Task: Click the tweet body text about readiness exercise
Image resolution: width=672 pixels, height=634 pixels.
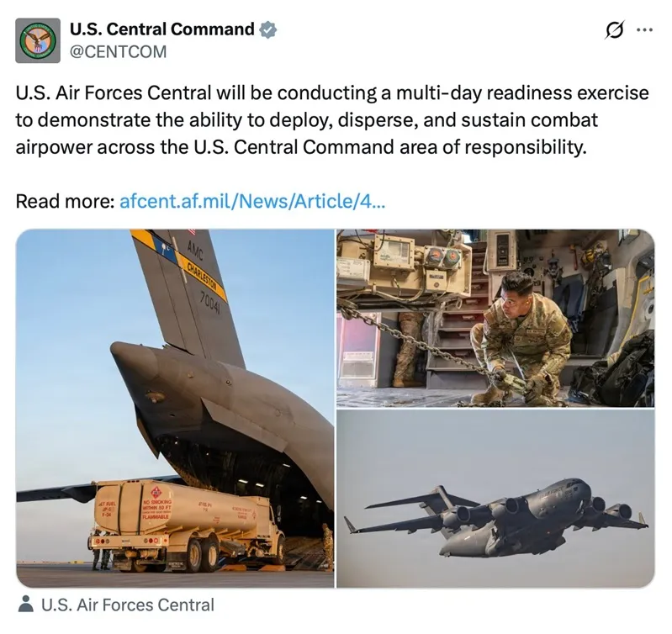Action: click(x=332, y=120)
